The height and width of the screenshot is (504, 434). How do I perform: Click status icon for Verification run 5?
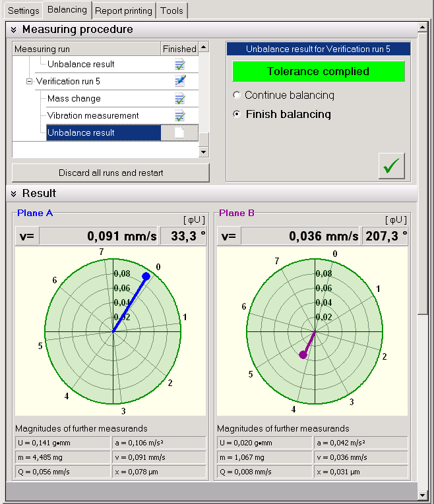[x=179, y=81]
